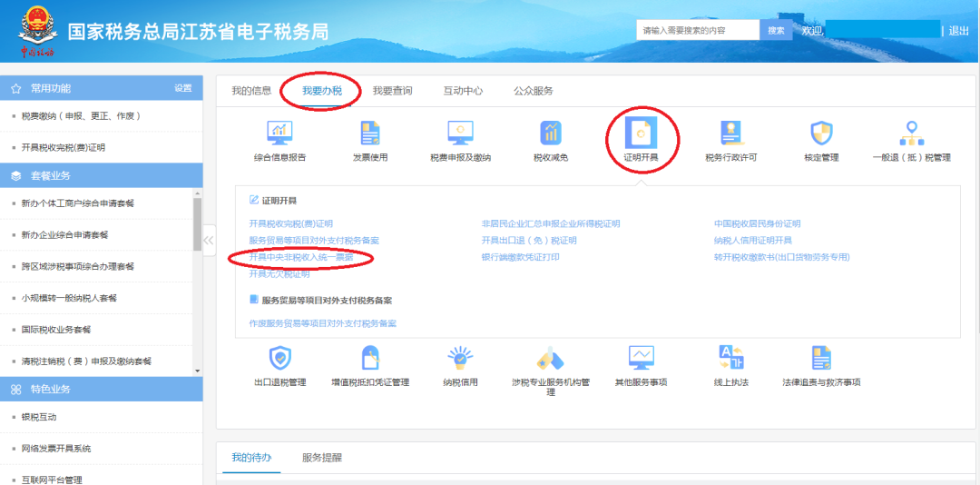
Task: Collapse the left sidebar with double-chevron
Action: click(209, 241)
